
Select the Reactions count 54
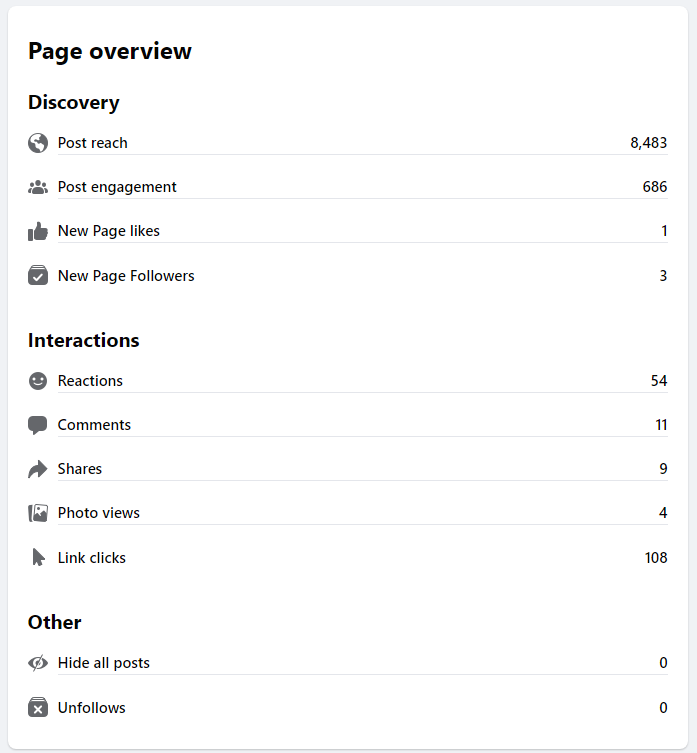tap(658, 381)
